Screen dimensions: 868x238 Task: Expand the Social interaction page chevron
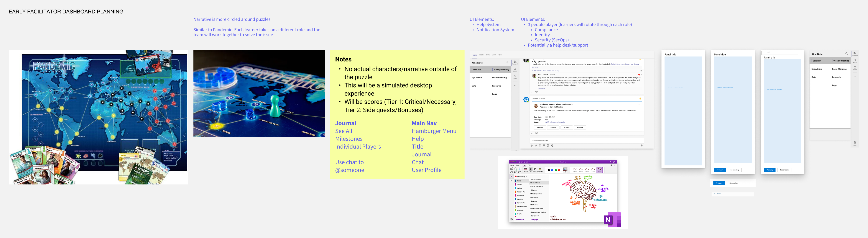(x=530, y=187)
